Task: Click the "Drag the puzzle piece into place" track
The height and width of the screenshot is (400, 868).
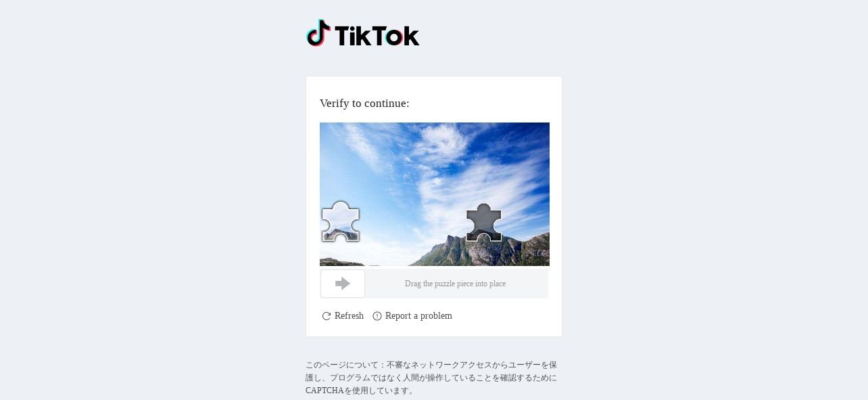Action: click(x=434, y=284)
